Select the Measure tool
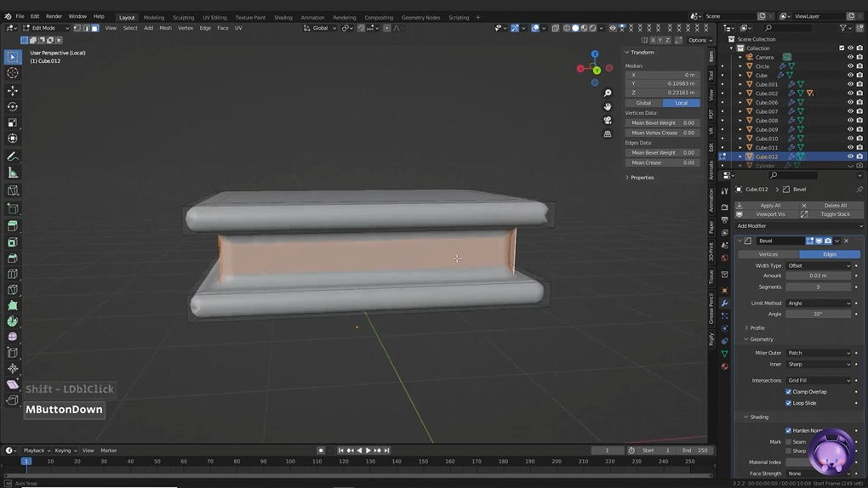The image size is (868, 488). [13, 173]
